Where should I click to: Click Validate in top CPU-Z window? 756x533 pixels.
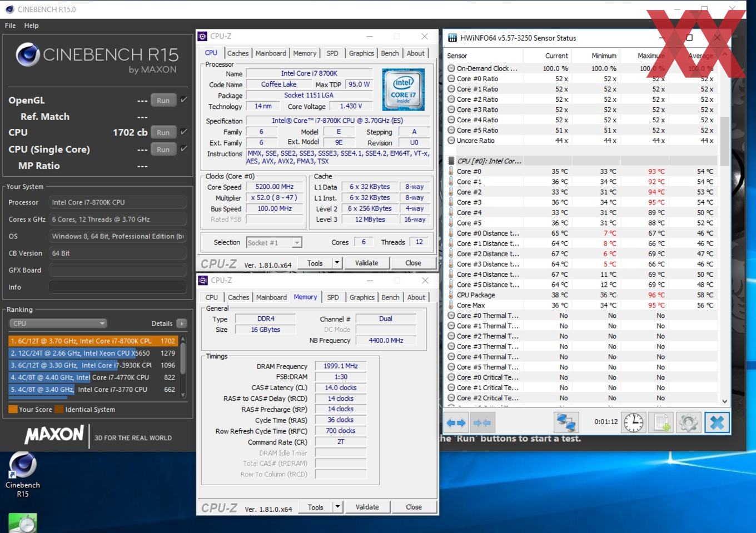[x=366, y=263]
